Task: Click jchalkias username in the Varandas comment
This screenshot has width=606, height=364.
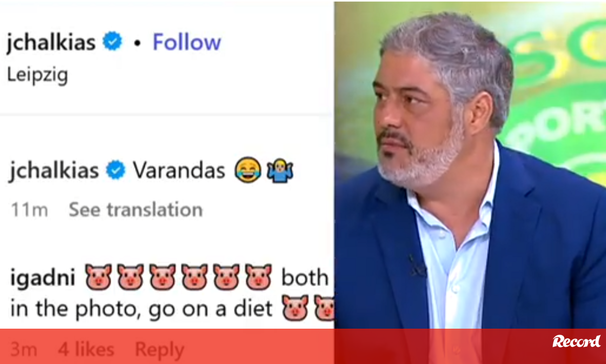Action: [54, 171]
